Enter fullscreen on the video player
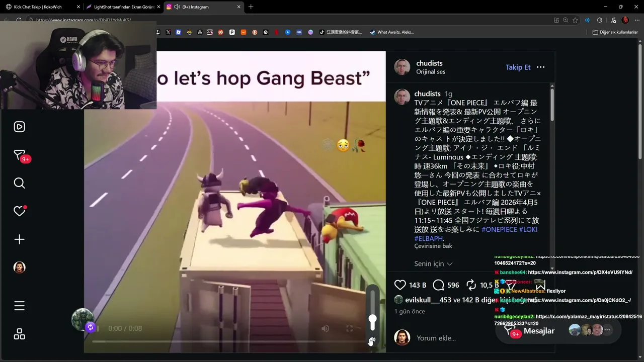Viewport: 644px width, 362px height. (349, 328)
